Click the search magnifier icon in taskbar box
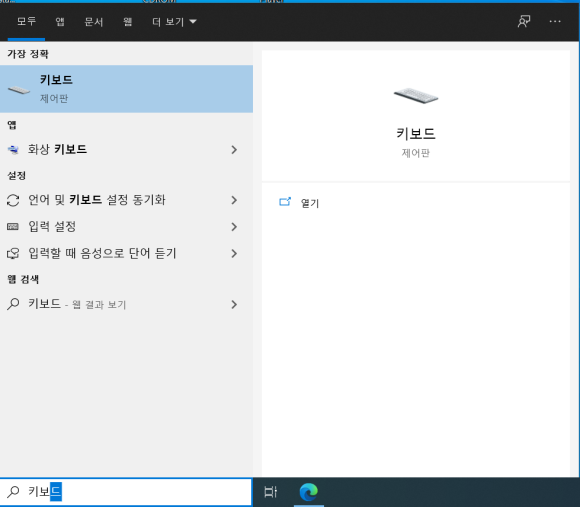Image resolution: width=580 pixels, height=507 pixels. pos(13,491)
